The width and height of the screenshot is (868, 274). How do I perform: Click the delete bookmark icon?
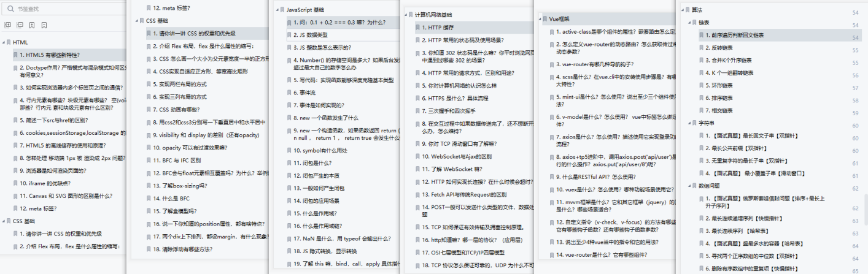[x=44, y=25]
